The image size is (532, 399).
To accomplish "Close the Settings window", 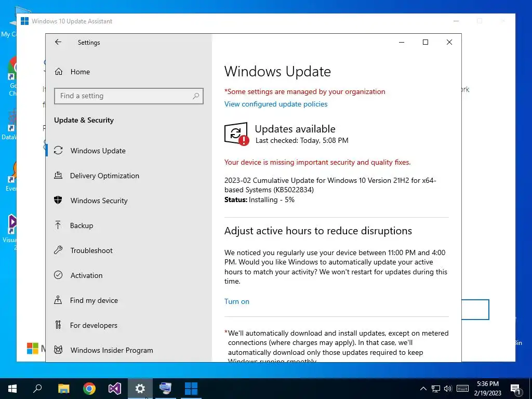I will (449, 42).
